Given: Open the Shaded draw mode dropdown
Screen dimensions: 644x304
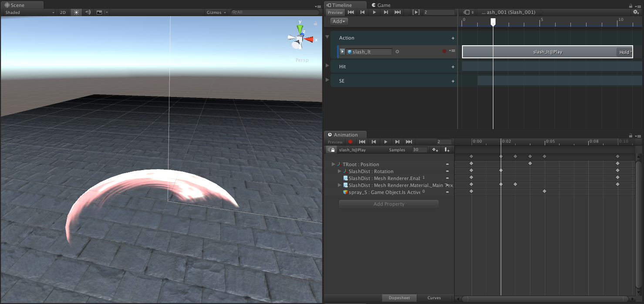Looking at the screenshot, I should (28, 12).
